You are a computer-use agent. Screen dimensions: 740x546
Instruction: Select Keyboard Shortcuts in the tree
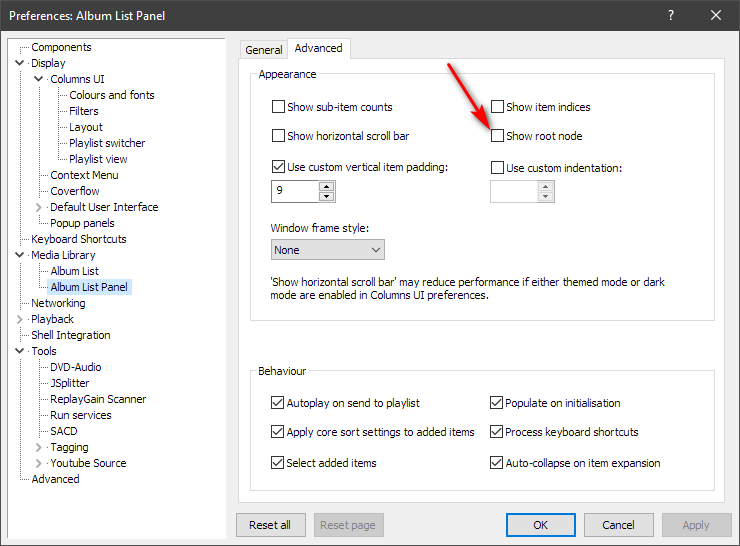(78, 239)
